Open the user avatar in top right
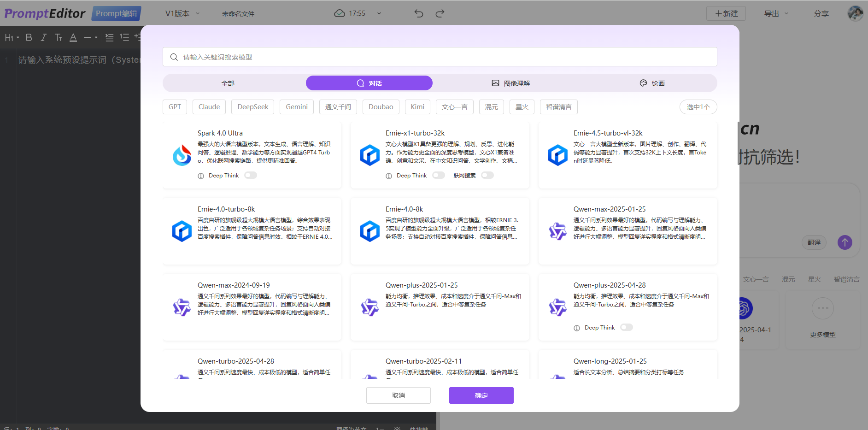Image resolution: width=868 pixels, height=430 pixels. click(x=855, y=13)
